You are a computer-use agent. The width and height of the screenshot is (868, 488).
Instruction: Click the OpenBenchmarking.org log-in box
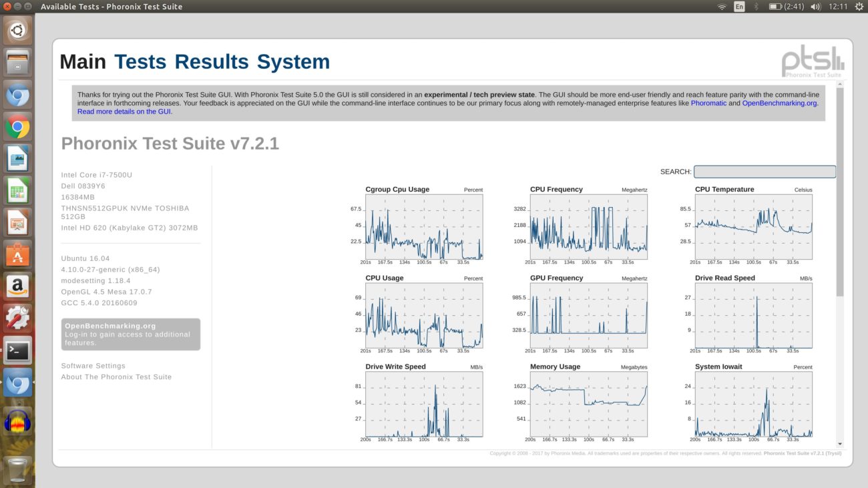(x=130, y=334)
